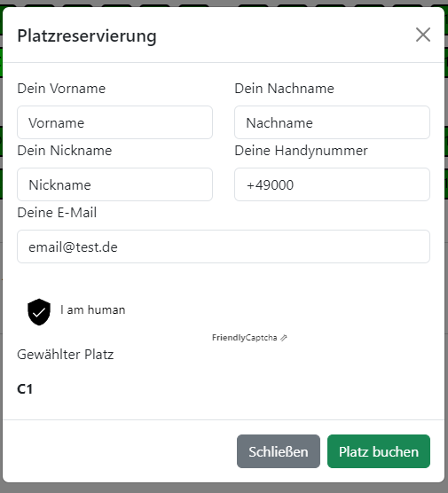The image size is (448, 493).
Task: Click the Platzreservierung dialog title
Action: coord(87,35)
